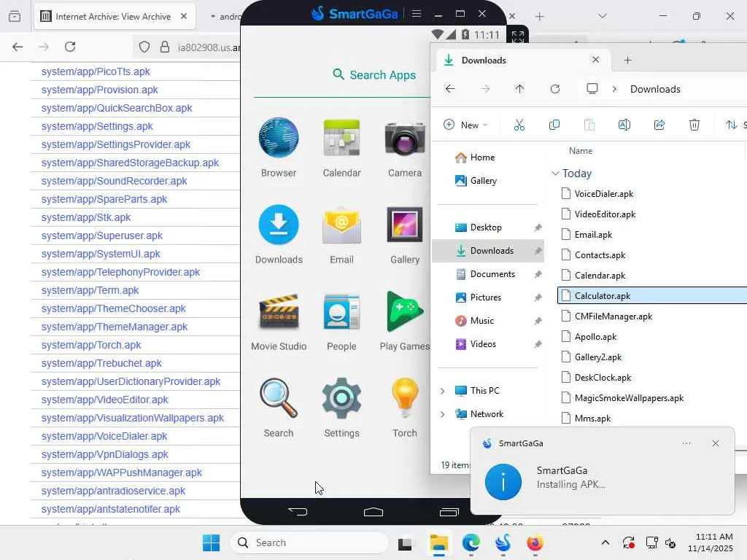The height and width of the screenshot is (560, 747).
Task: Reload the Firefox page
Action: [x=70, y=47]
